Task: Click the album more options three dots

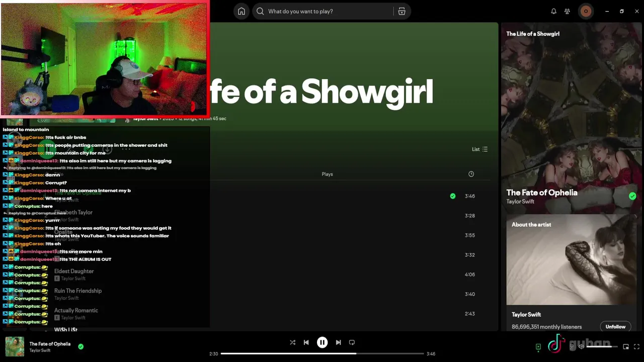Action: tap(126, 149)
